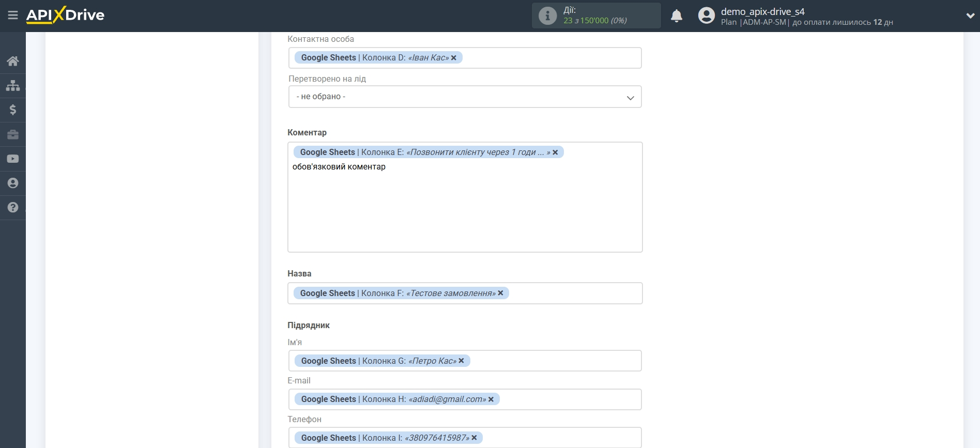The height and width of the screenshot is (448, 980).
Task: Remove the Колонка D «Іван Кас» tag
Action: pos(454,58)
